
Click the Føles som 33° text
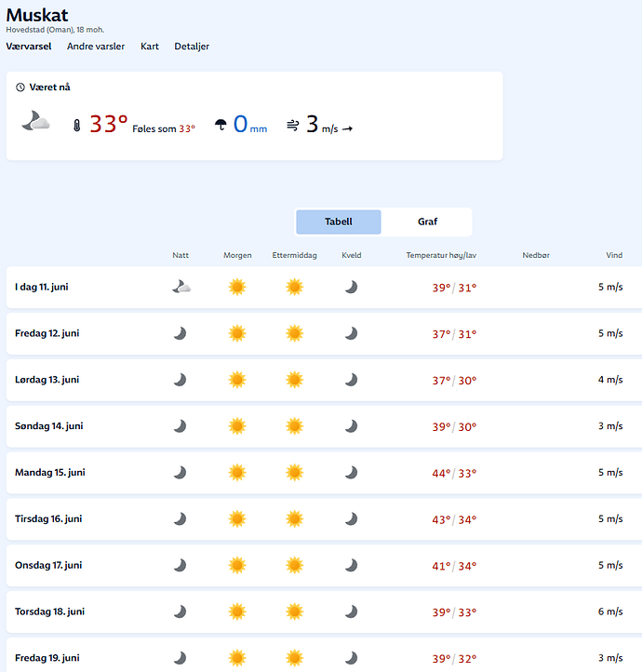[x=164, y=128]
